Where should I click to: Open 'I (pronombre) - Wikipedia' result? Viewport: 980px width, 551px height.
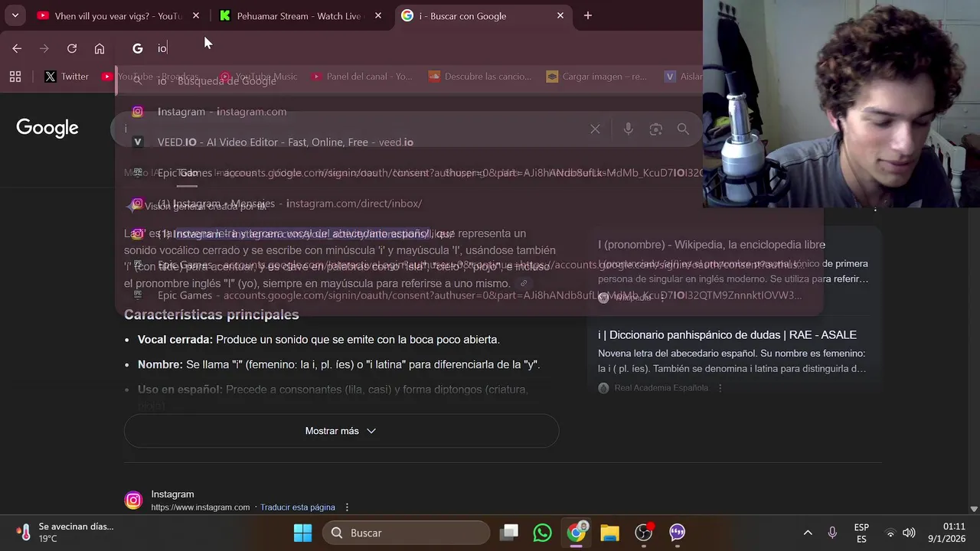(711, 245)
